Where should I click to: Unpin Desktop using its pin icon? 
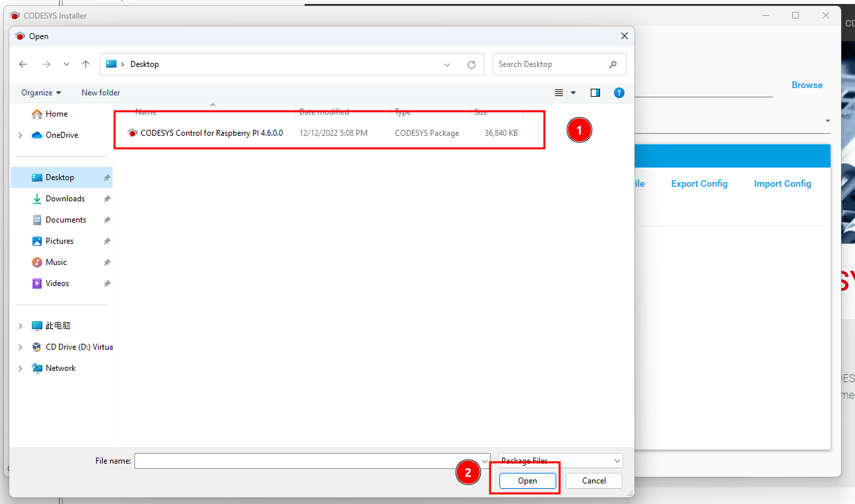(107, 177)
